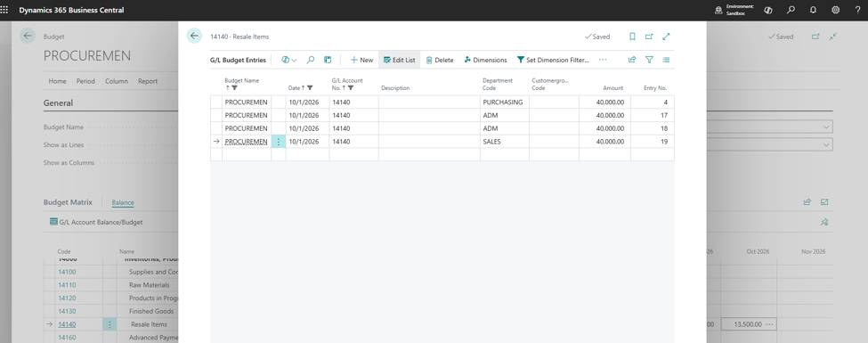
Task: Go back from the 14140 Resale Items page
Action: pos(194,36)
